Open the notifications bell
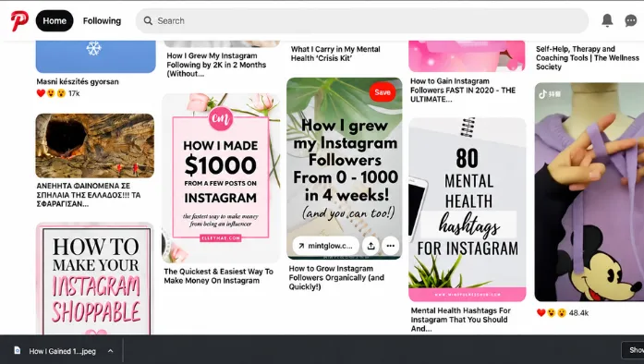The height and width of the screenshot is (364, 644). pos(607,20)
